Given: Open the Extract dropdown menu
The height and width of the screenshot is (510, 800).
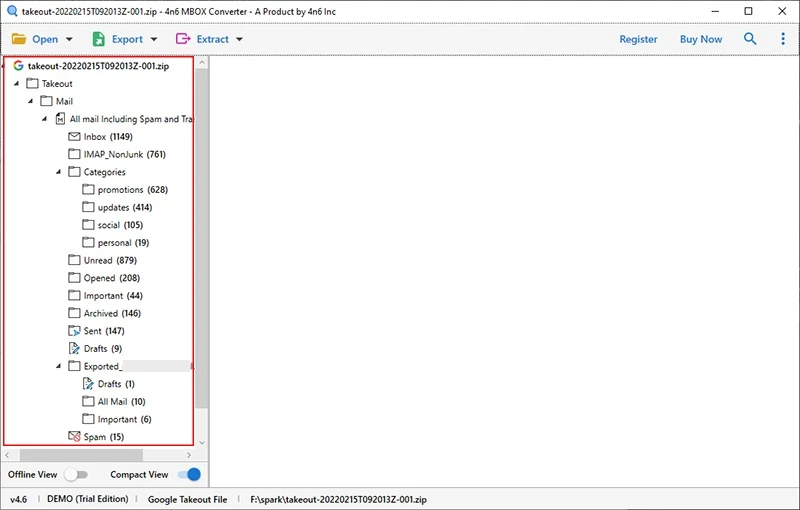Looking at the screenshot, I should [x=210, y=39].
